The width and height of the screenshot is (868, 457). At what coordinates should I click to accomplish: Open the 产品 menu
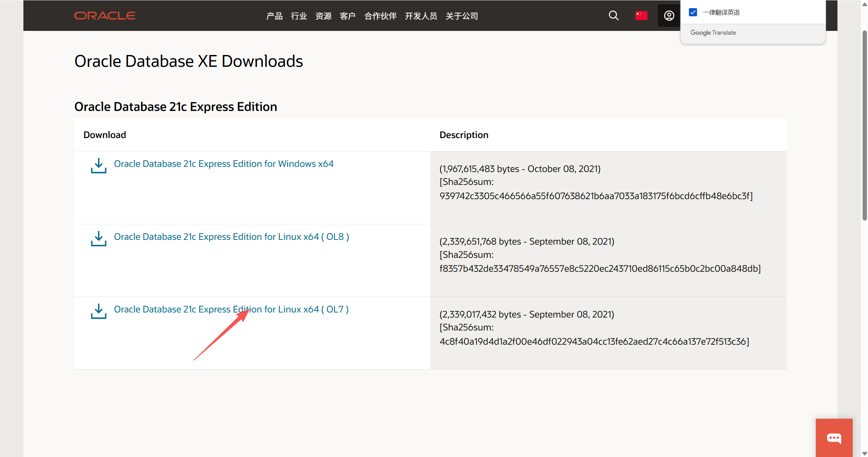(x=274, y=16)
